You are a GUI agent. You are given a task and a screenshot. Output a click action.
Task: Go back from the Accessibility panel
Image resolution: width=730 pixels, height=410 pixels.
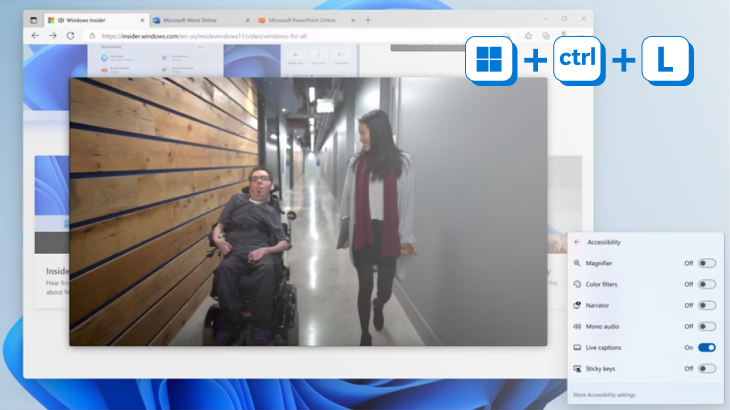(577, 242)
